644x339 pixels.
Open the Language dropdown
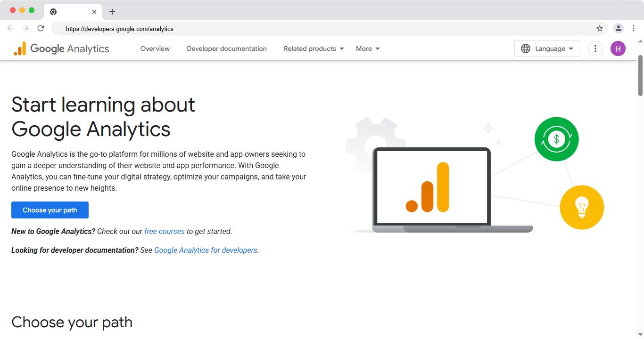pos(547,48)
